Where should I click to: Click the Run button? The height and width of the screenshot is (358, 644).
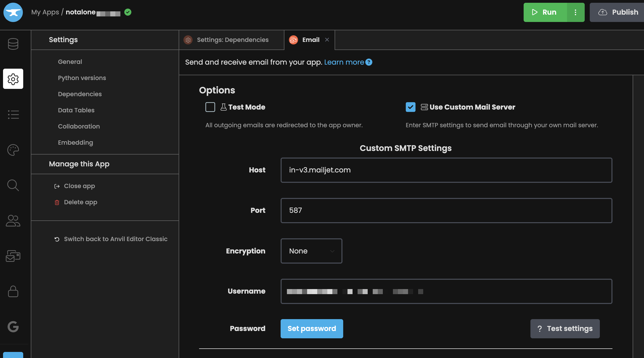tap(545, 12)
